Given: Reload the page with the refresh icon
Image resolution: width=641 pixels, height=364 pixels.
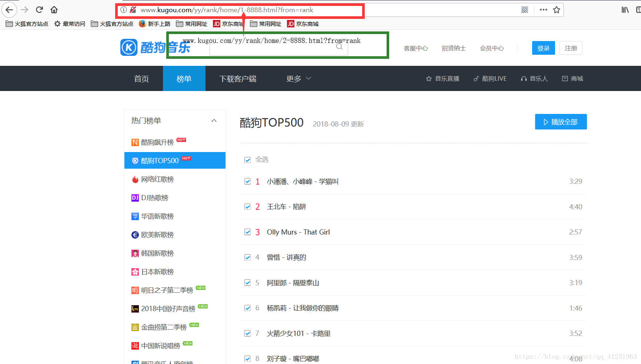Looking at the screenshot, I should tap(39, 10).
